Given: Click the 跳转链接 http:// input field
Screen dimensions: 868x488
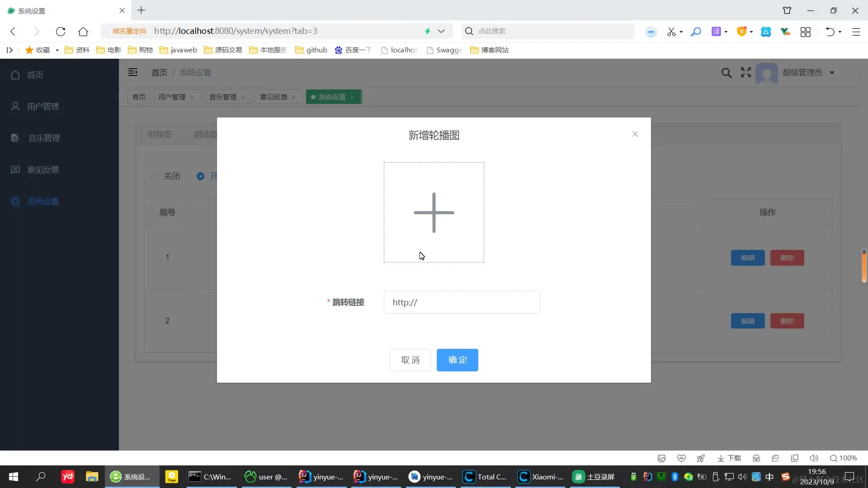Looking at the screenshot, I should (462, 302).
